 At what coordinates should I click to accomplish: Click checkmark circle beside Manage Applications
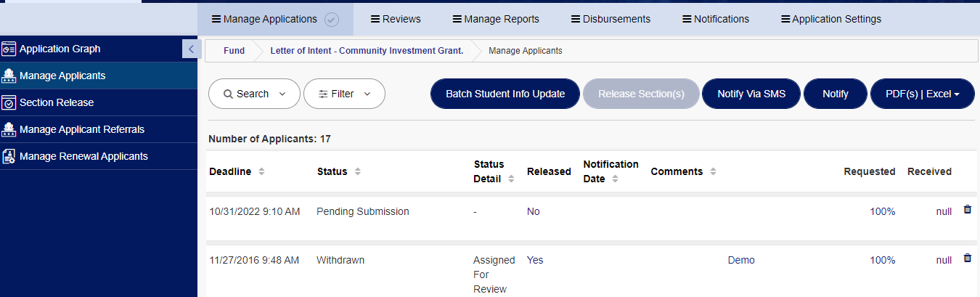[331, 20]
